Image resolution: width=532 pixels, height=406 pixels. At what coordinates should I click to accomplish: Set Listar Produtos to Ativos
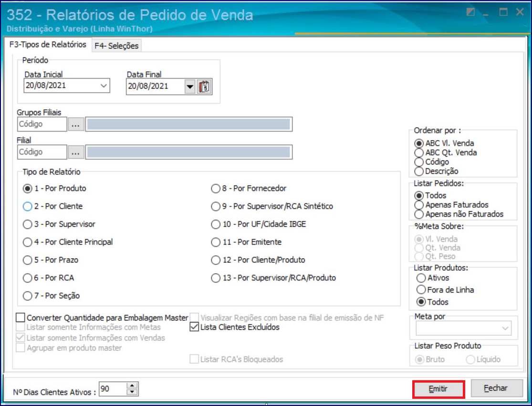point(433,278)
